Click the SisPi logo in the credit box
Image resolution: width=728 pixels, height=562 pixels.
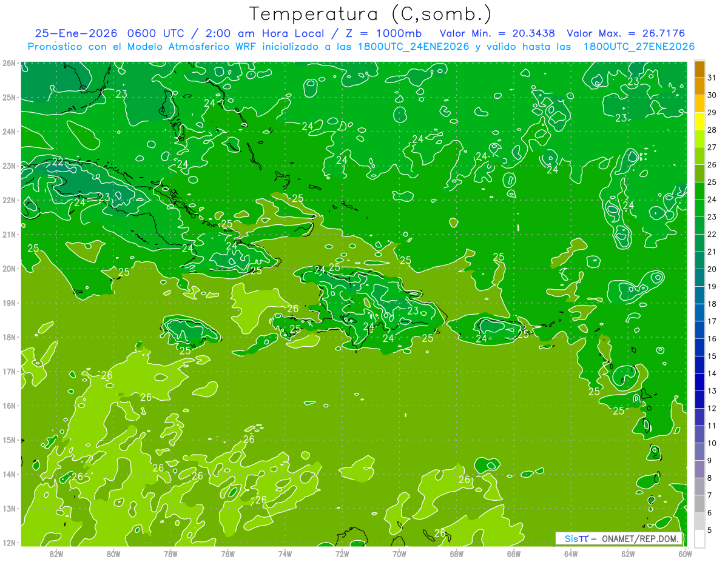point(576,538)
